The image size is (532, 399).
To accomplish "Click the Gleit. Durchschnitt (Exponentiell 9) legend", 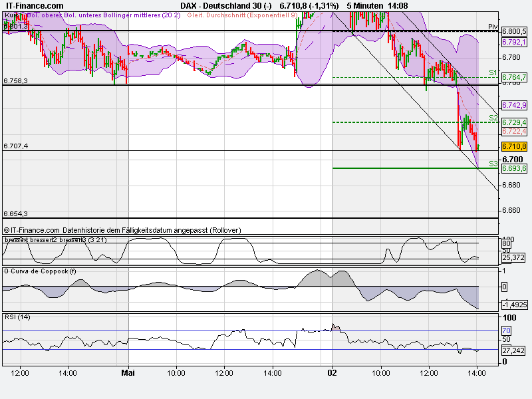I will pyautogui.click(x=242, y=15).
